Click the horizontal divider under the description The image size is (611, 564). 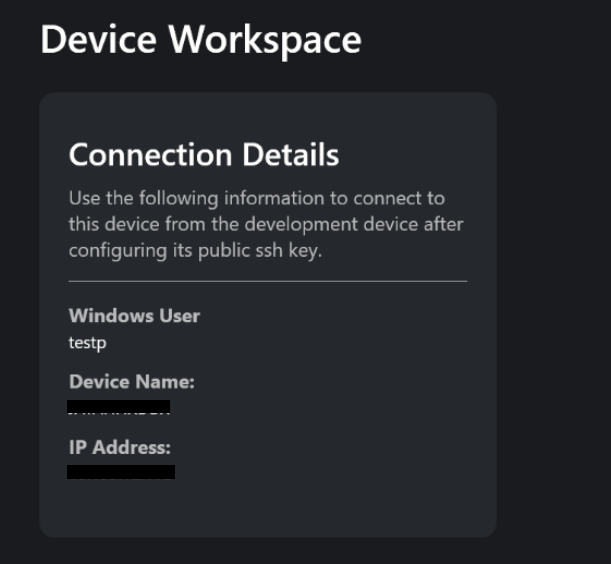pos(268,281)
